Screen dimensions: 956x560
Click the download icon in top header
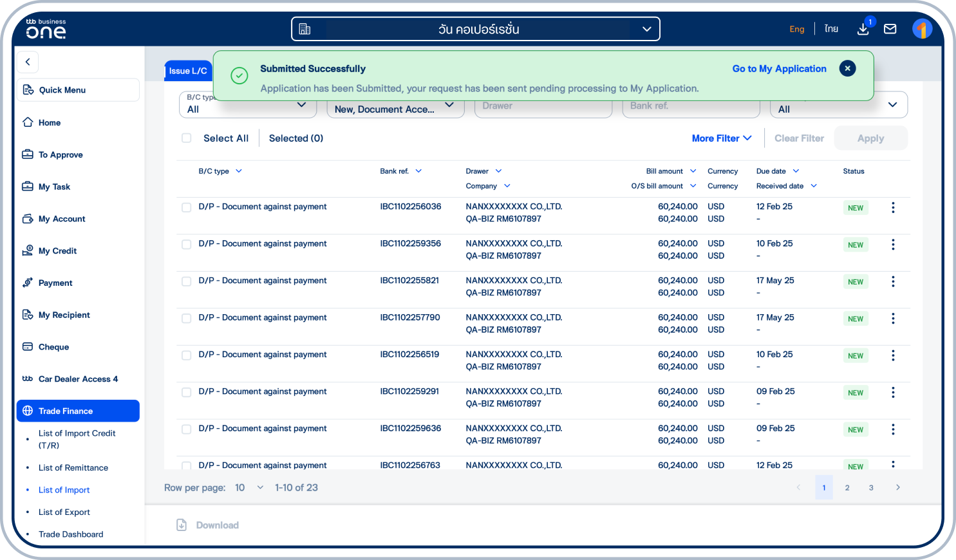tap(863, 29)
